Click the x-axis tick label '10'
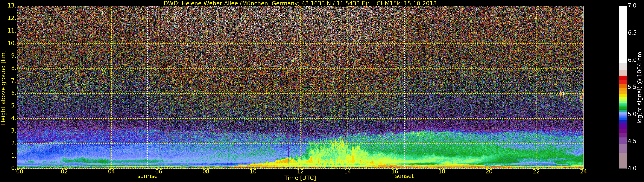The width and height of the screenshot is (644, 182). 253,172
